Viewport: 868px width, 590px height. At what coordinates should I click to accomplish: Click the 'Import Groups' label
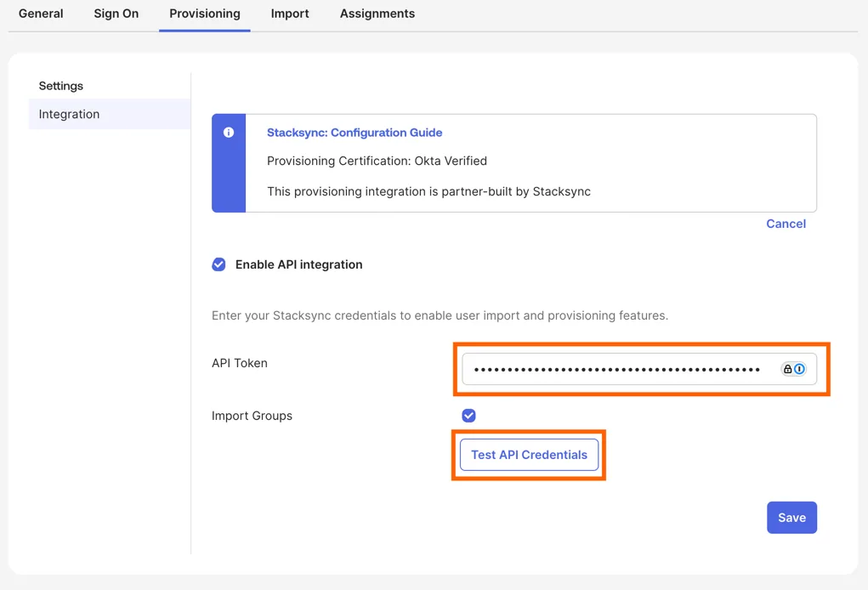[252, 416]
